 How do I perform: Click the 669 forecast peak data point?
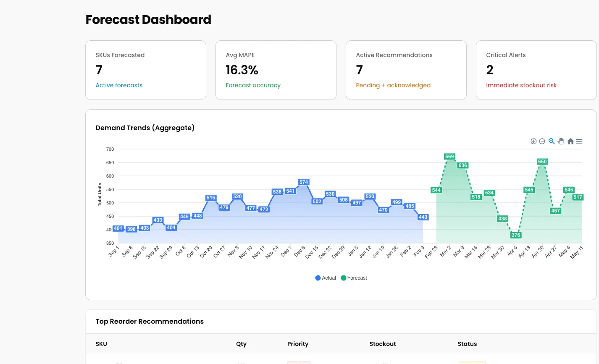pyautogui.click(x=449, y=157)
